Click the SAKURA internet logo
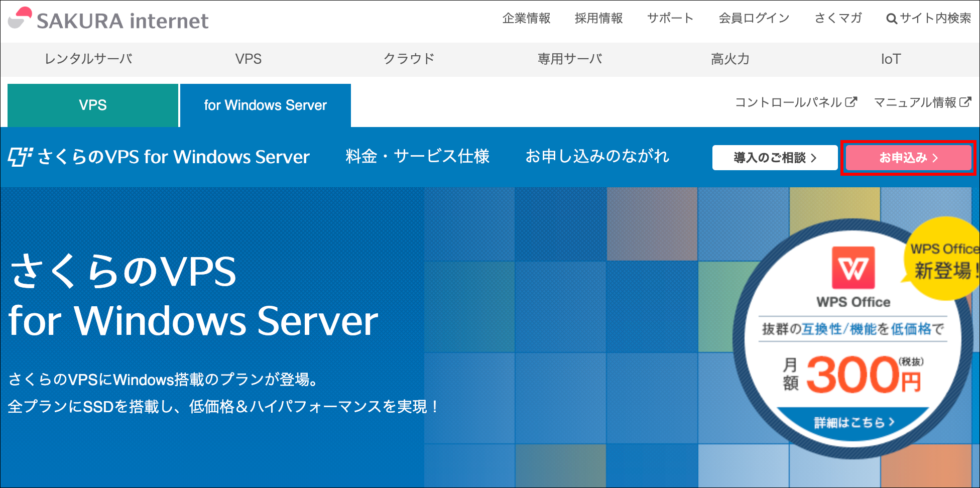This screenshot has width=980, height=488. click(108, 20)
